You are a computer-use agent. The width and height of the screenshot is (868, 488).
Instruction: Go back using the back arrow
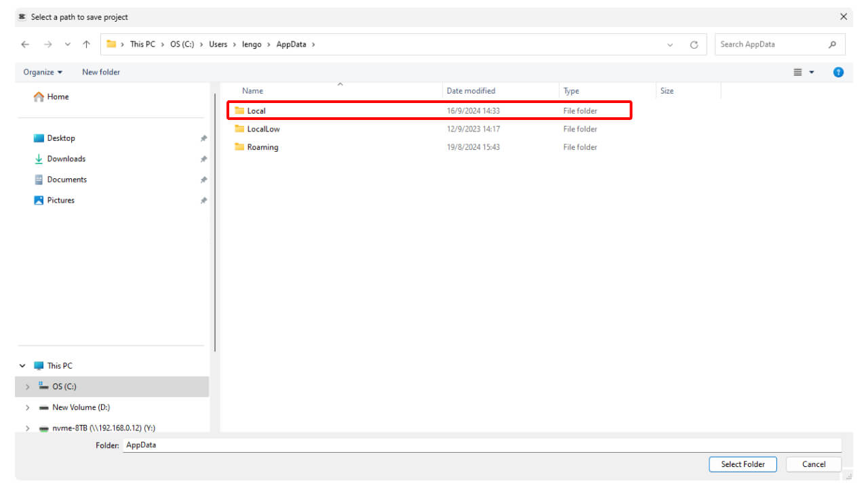coord(25,45)
